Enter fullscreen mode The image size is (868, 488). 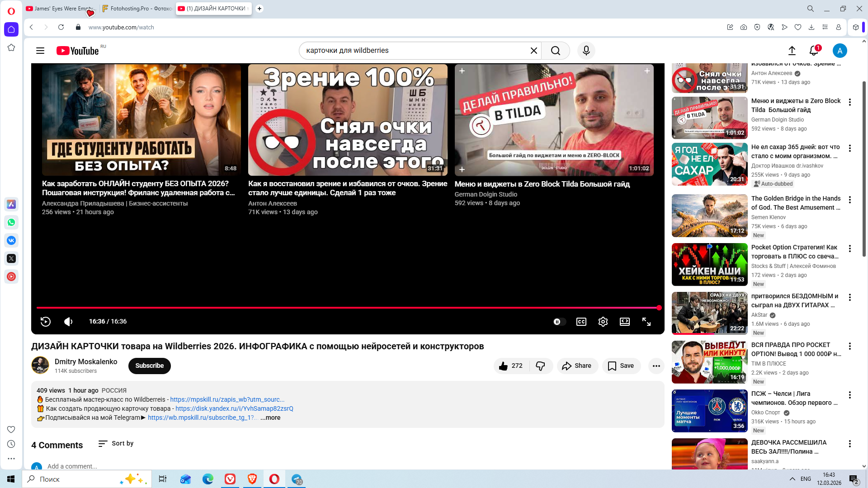point(646,322)
